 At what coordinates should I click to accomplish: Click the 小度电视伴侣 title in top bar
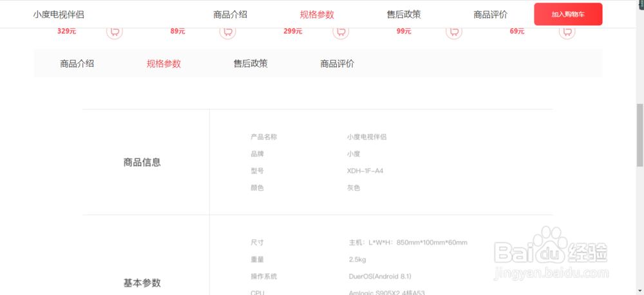click(x=59, y=15)
